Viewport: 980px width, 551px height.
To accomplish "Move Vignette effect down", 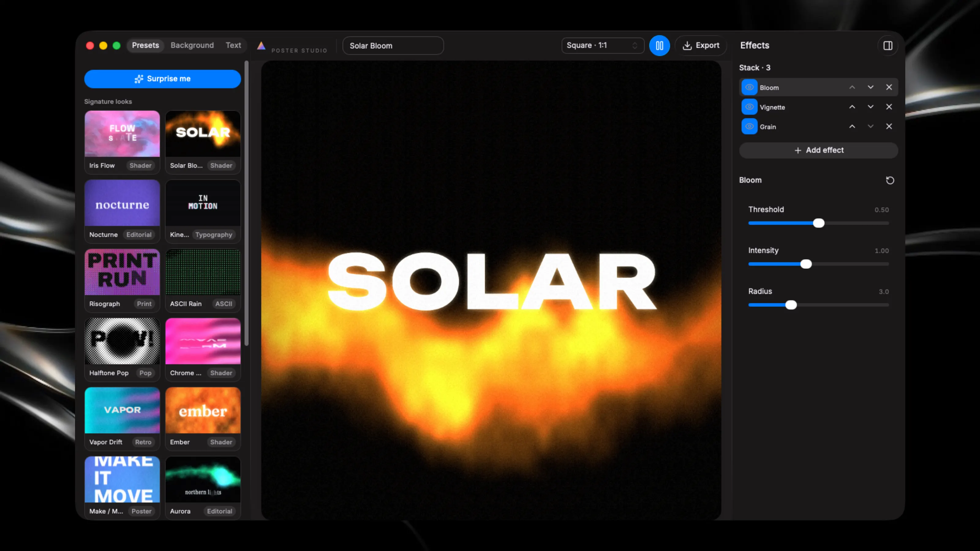I will (x=870, y=107).
